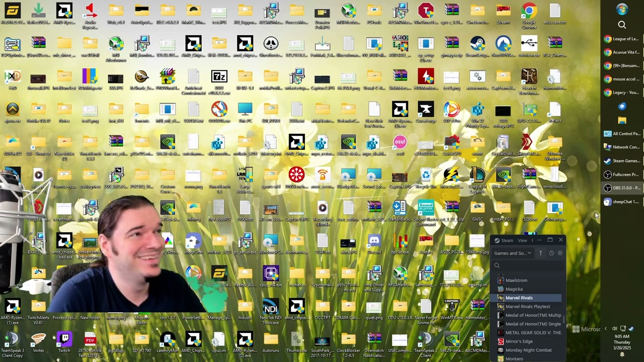Open the SteamSetup installer icon
Image resolution: width=644 pixels, height=362 pixels.
tap(477, 48)
